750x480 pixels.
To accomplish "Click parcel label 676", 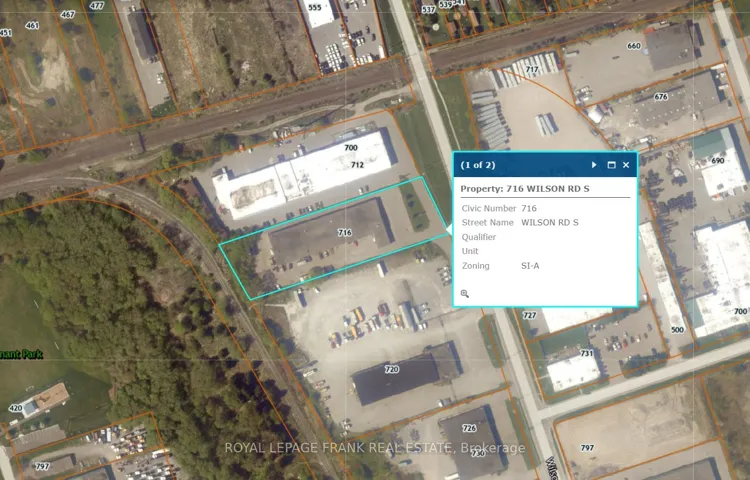I will (661, 97).
